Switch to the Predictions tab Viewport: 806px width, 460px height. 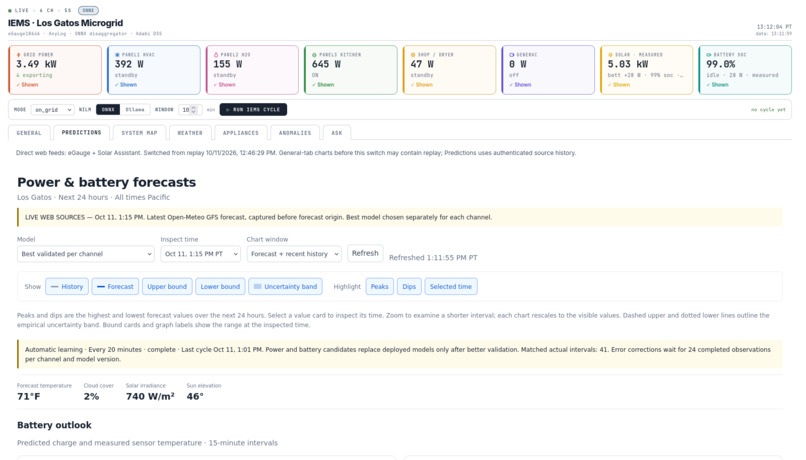[x=81, y=133]
